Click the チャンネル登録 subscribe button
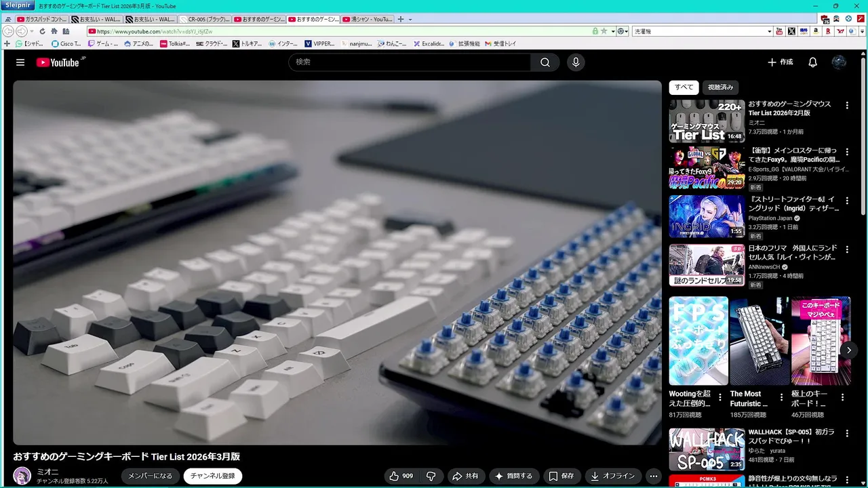 212,476
